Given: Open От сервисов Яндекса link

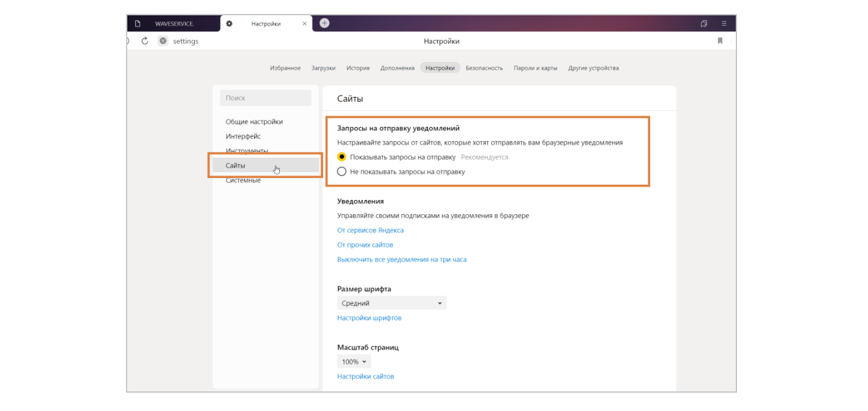Looking at the screenshot, I should point(370,231).
